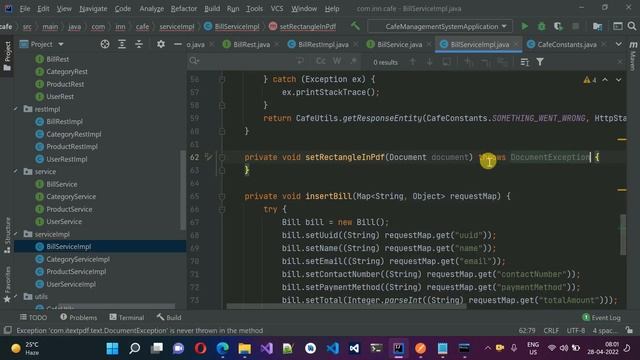Switch to BillRestImpl.java tab
The width and height of the screenshot is (640, 360).
[323, 44]
